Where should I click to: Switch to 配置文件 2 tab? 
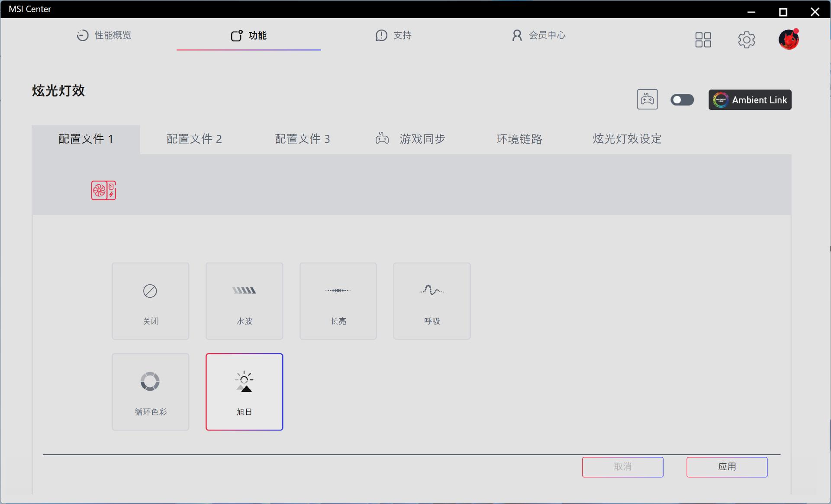pyautogui.click(x=194, y=139)
